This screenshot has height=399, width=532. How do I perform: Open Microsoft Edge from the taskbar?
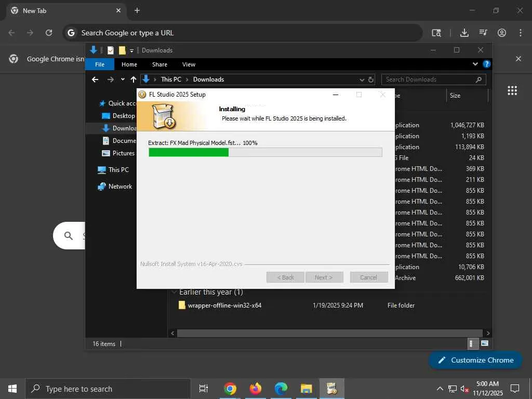pos(281,389)
